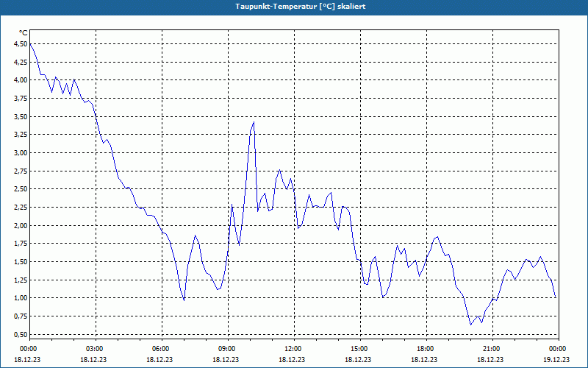This screenshot has width=588, height=368.
Task: Select the "4,25" y-axis value
Action: 21,62
